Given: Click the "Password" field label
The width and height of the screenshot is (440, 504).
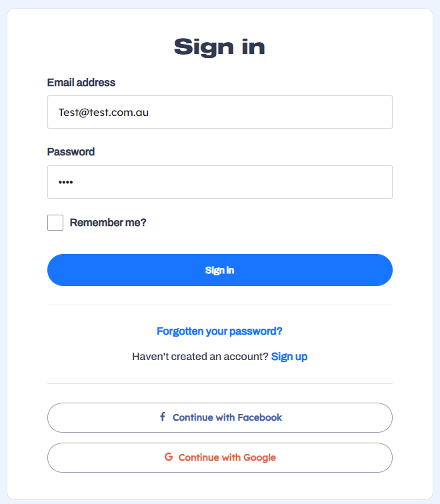Looking at the screenshot, I should (71, 152).
